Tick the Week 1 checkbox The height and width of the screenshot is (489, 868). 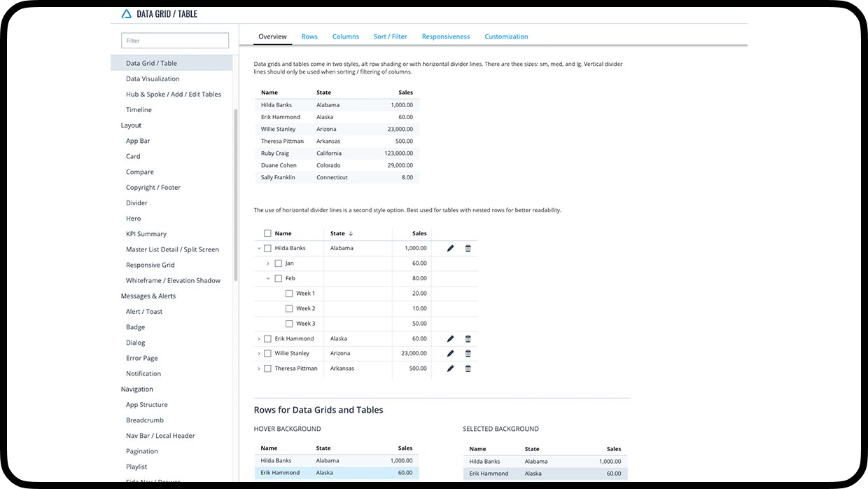click(x=289, y=294)
